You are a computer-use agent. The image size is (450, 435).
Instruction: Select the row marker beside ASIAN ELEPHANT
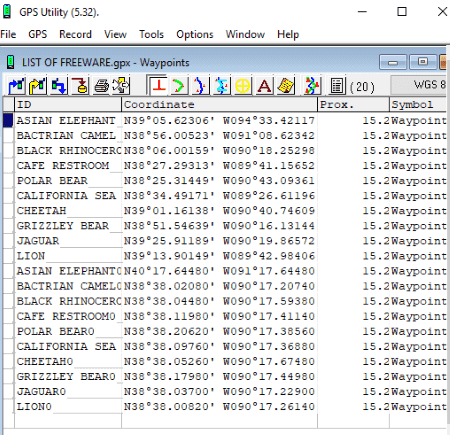[8, 120]
